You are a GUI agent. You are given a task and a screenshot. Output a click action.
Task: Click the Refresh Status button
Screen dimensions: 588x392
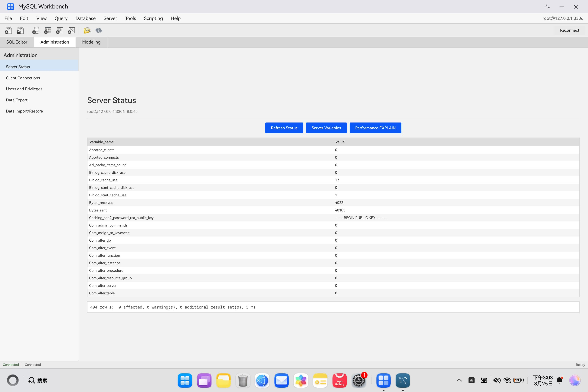pos(284,128)
